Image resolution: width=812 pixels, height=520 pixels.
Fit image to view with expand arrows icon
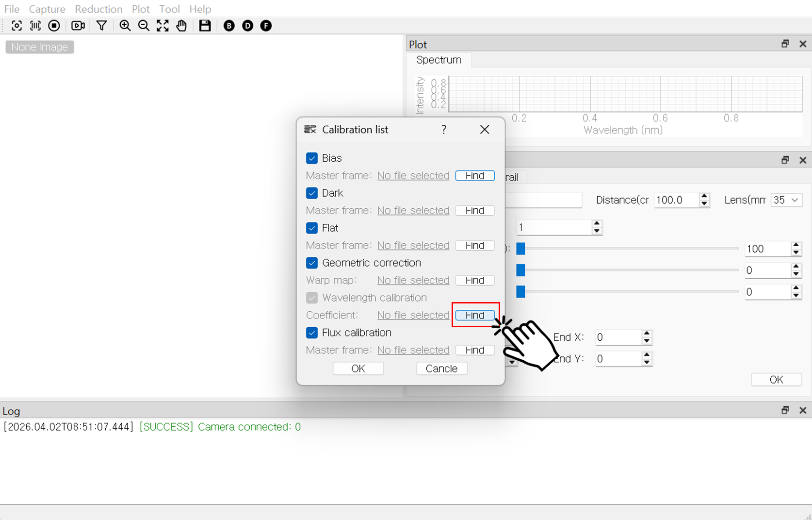click(x=162, y=26)
